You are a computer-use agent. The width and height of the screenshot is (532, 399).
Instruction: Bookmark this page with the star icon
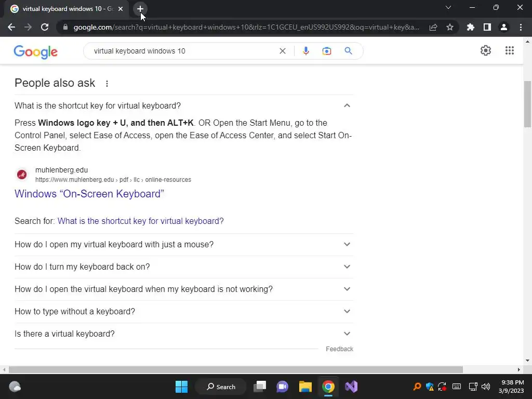450,27
